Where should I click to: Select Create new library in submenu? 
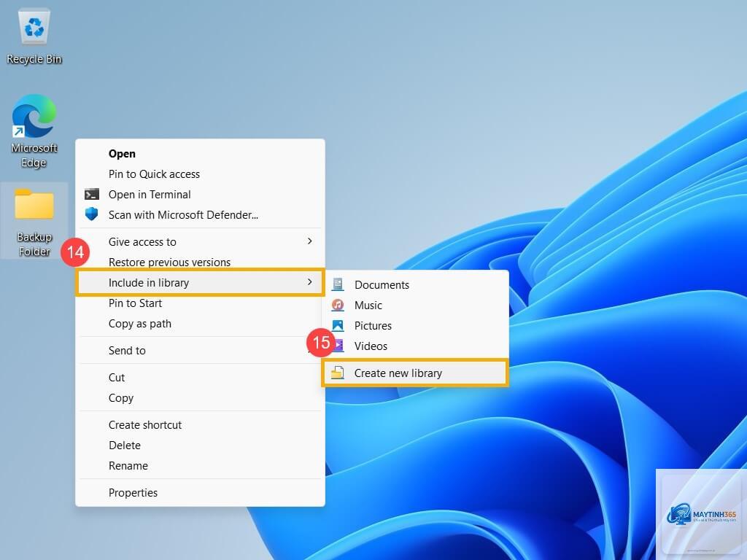click(415, 373)
